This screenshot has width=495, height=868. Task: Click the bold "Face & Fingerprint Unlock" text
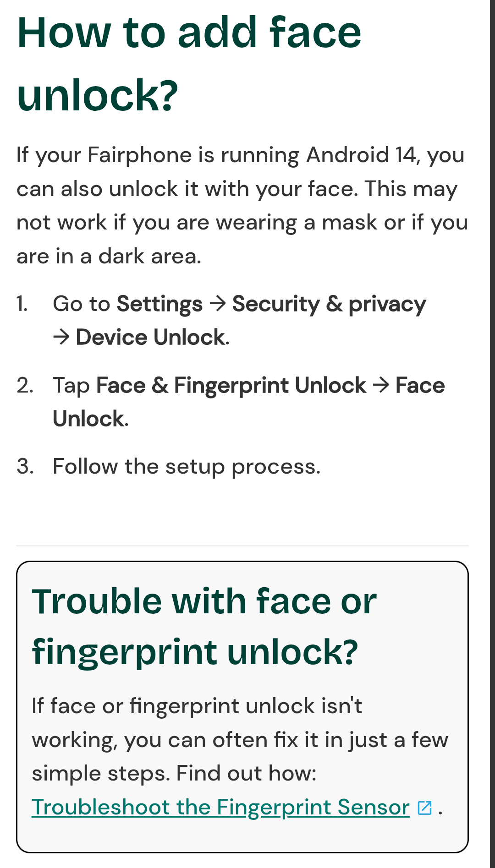231,385
